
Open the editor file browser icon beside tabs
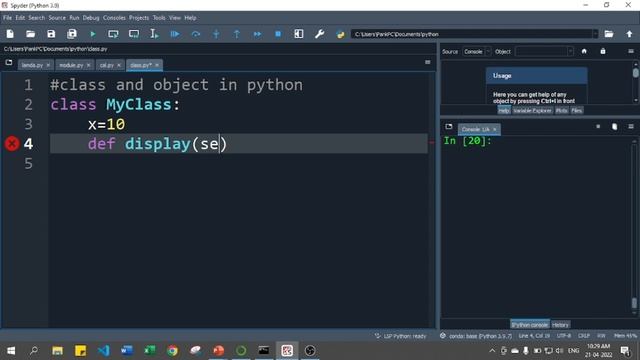coord(9,62)
